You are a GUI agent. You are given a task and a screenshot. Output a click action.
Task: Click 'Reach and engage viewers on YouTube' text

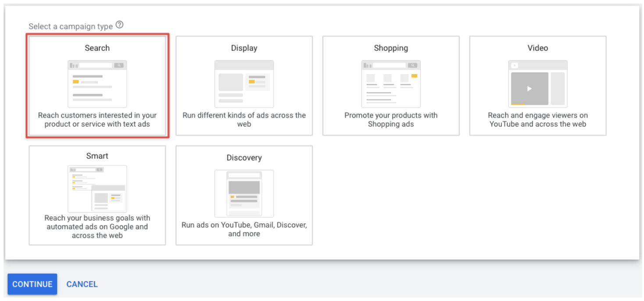[538, 120]
